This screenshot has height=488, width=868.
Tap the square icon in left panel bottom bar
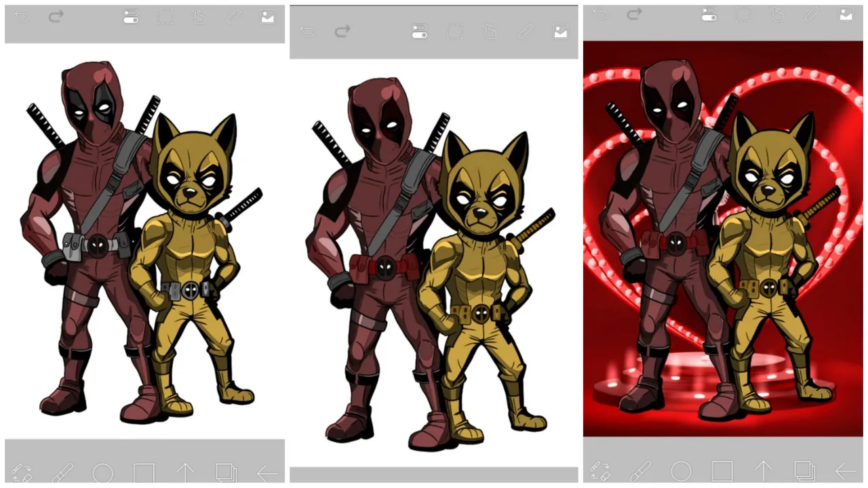click(144, 472)
